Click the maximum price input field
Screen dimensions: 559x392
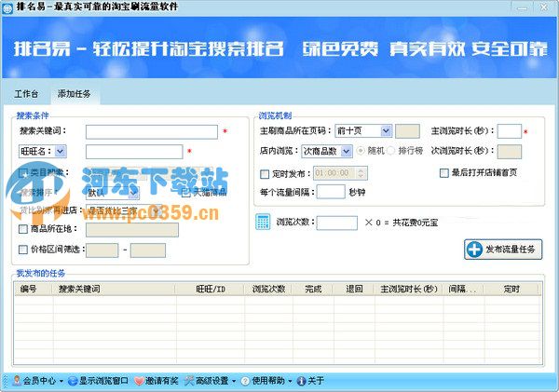pyautogui.click(x=147, y=250)
